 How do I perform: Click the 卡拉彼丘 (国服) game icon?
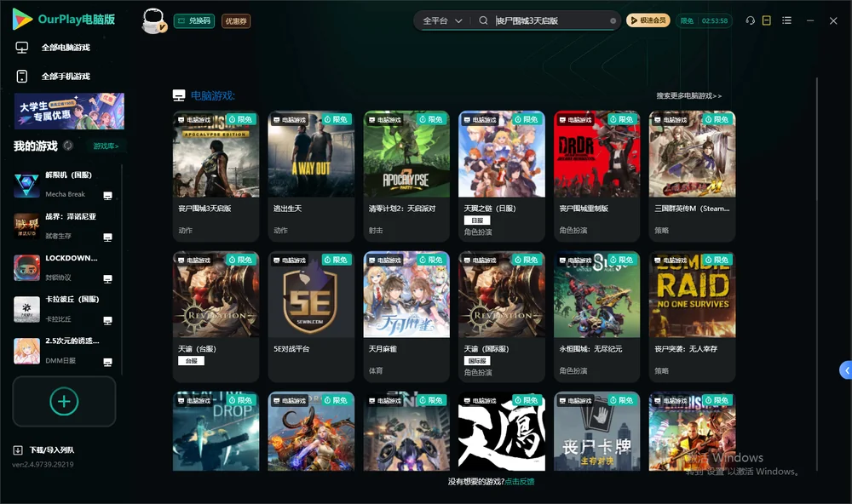[x=26, y=309]
